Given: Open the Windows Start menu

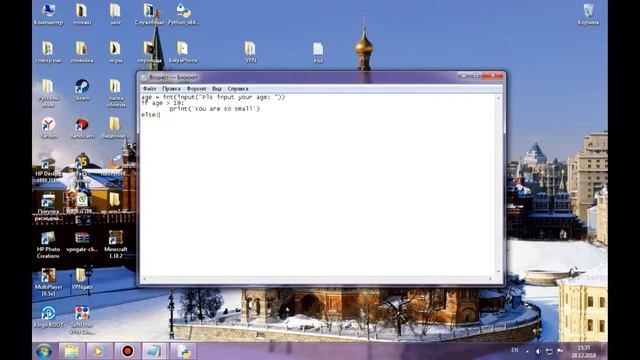Looking at the screenshot, I should tap(44, 351).
